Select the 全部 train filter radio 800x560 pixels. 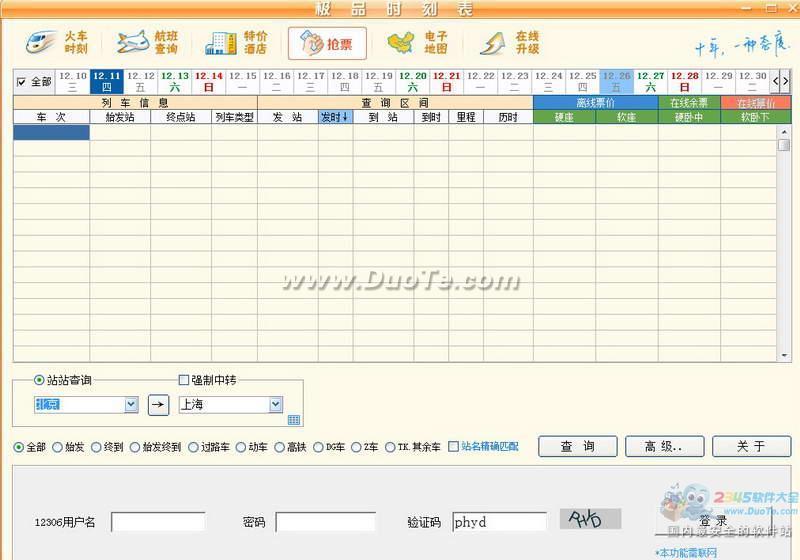[19, 447]
